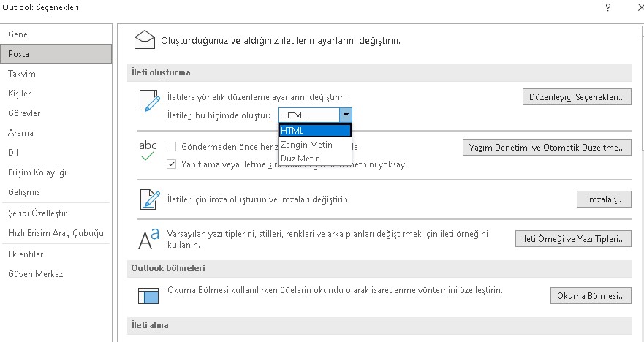The width and height of the screenshot is (644, 342).
Task: Enable the spell check before sending checkbox
Action: (172, 146)
